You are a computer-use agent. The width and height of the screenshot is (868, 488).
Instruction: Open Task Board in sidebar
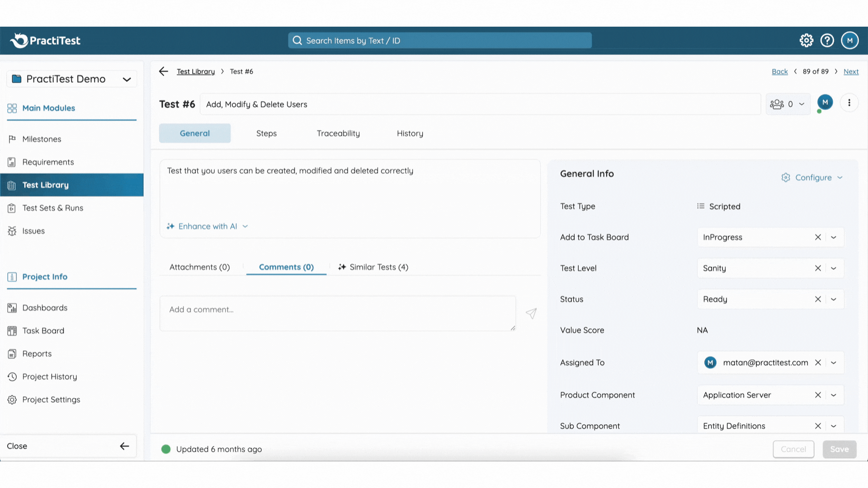click(43, 331)
